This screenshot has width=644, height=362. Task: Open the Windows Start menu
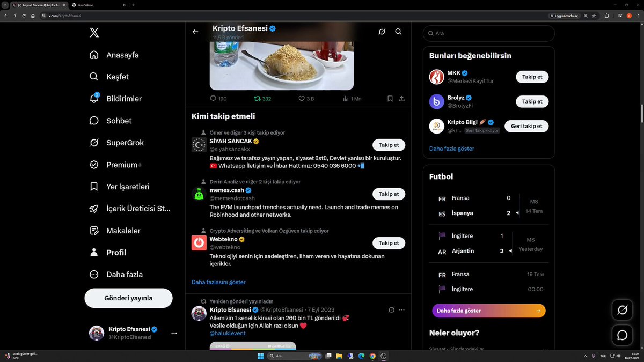[x=260, y=356]
